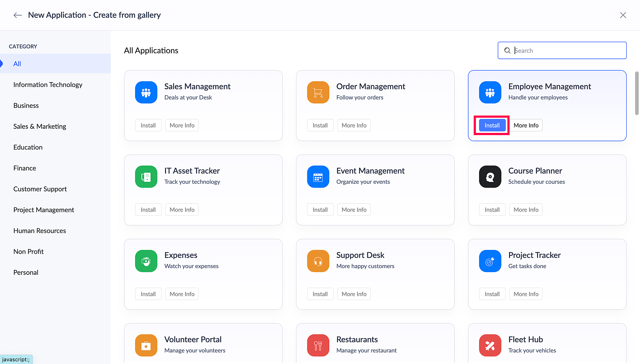Click the Event Management calendar icon

(318, 177)
